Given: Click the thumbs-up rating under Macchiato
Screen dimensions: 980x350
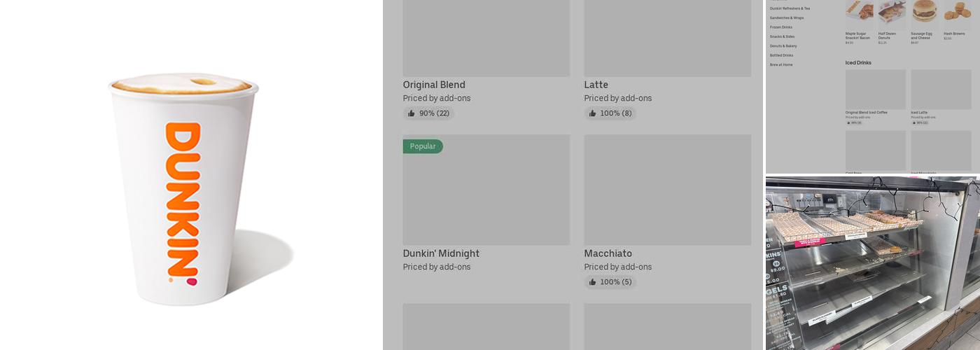Looking at the screenshot, I should click(x=610, y=282).
